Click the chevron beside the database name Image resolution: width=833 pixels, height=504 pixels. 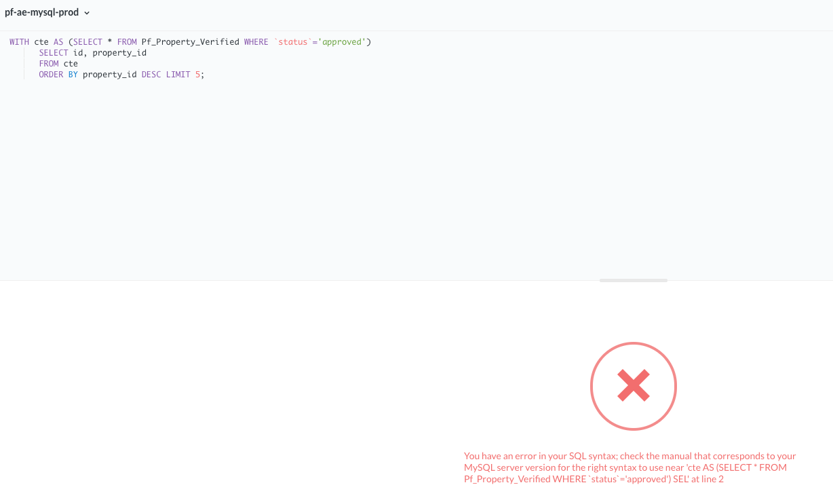tap(87, 13)
